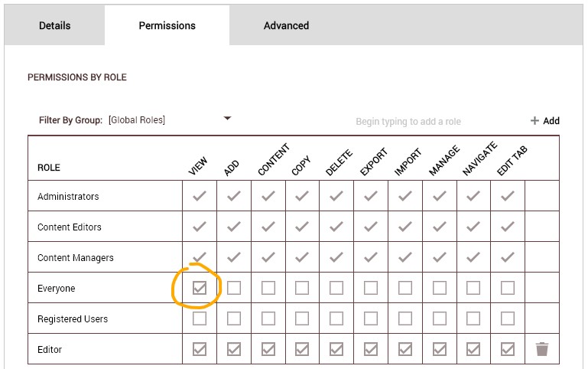Click Administrators View permission checkmark
Screen dimensions: 588x369
tap(200, 196)
